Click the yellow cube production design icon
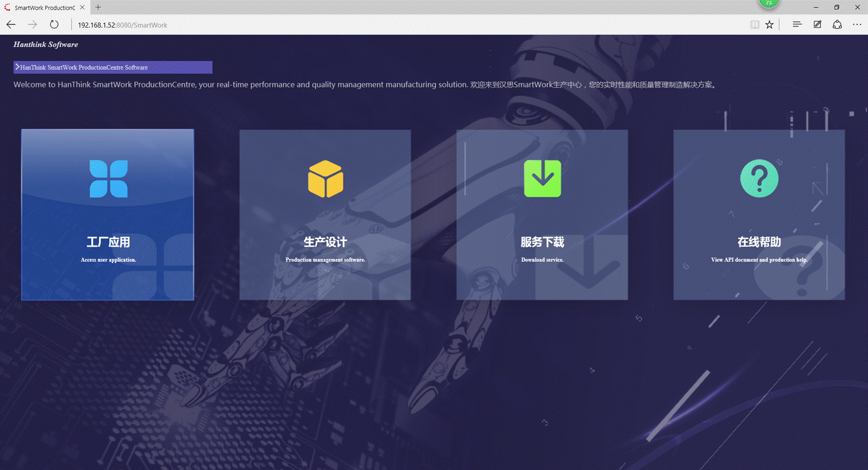This screenshot has width=868, height=470. click(325, 179)
